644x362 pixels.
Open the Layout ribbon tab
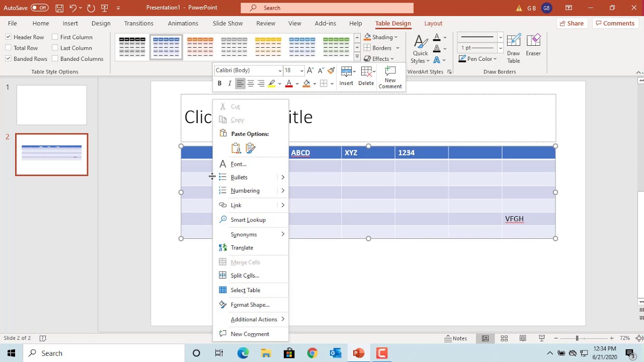pos(433,23)
